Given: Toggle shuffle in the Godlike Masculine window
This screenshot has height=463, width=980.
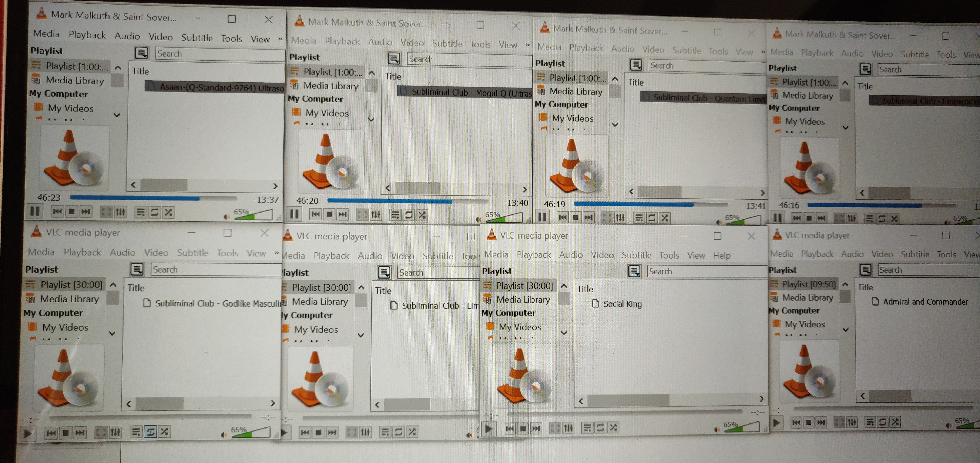Looking at the screenshot, I should [164, 431].
